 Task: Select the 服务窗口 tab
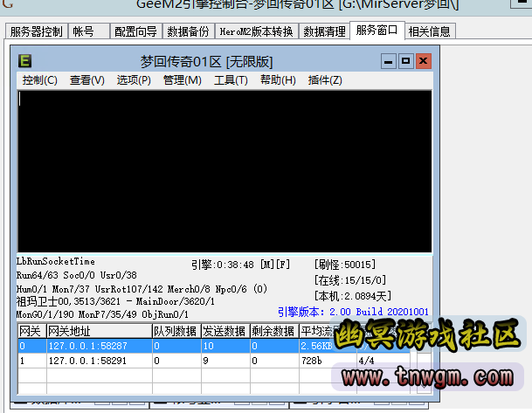pyautogui.click(x=377, y=31)
